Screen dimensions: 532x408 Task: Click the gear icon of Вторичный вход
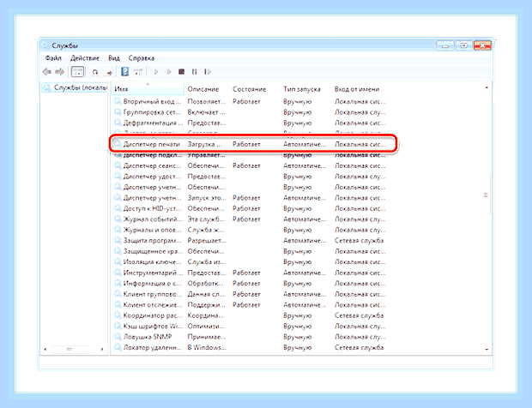[x=118, y=101]
